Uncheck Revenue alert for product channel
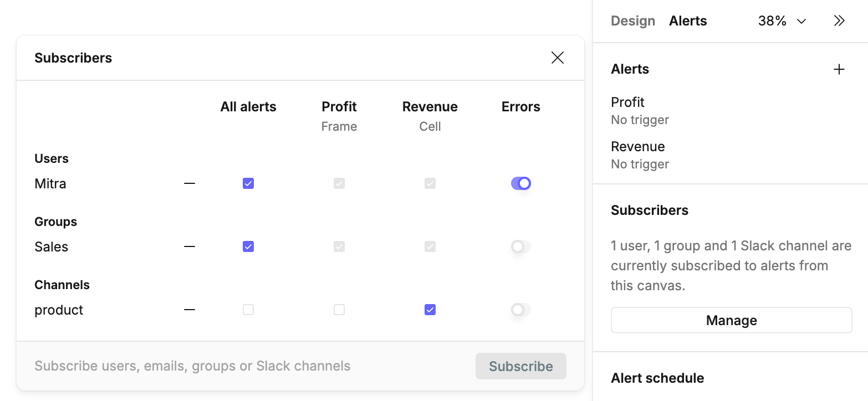The width and height of the screenshot is (868, 401). 430,310
